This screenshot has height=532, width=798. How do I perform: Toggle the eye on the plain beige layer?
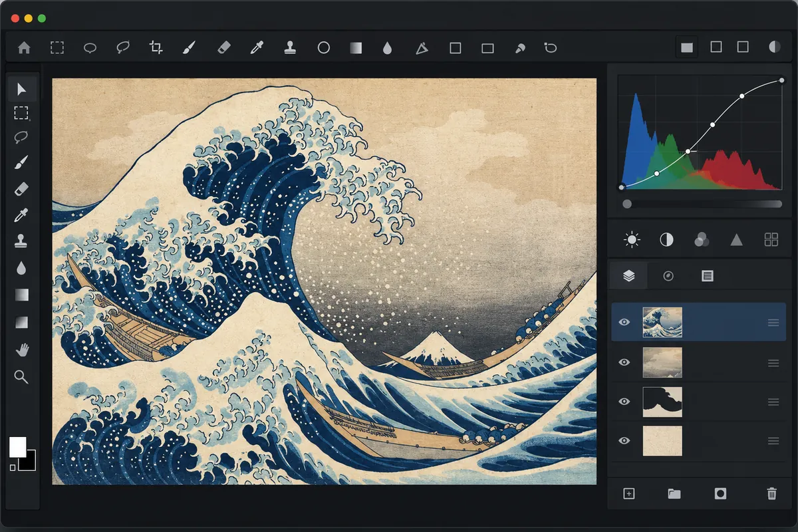coord(624,440)
